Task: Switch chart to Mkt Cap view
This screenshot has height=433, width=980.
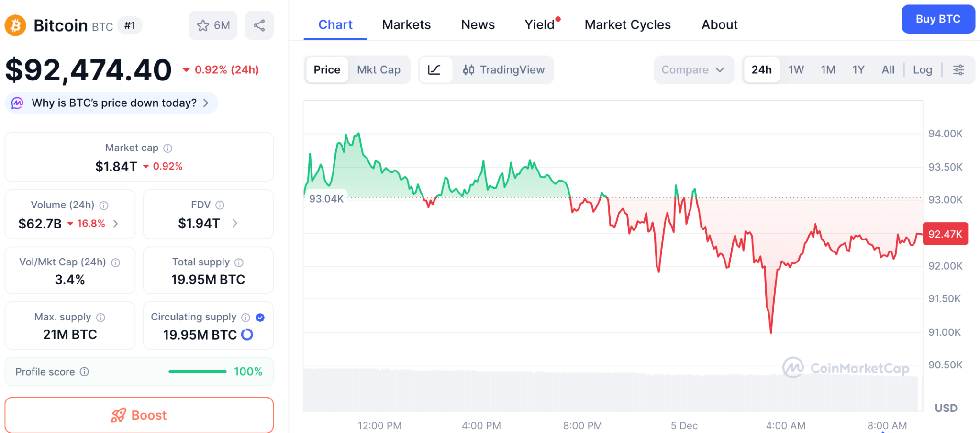Action: [x=379, y=70]
